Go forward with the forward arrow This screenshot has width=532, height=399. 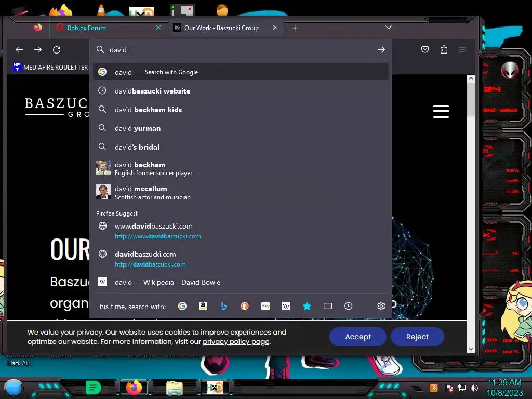[x=38, y=50]
